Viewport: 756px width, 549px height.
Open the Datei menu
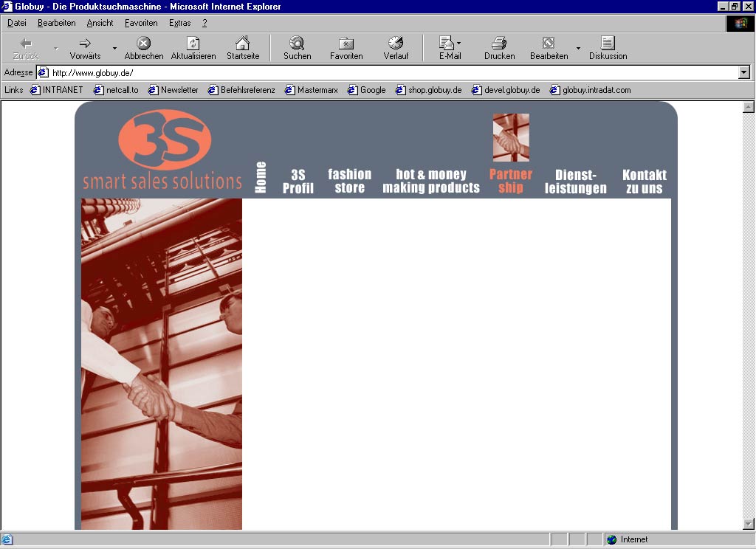pyautogui.click(x=17, y=23)
